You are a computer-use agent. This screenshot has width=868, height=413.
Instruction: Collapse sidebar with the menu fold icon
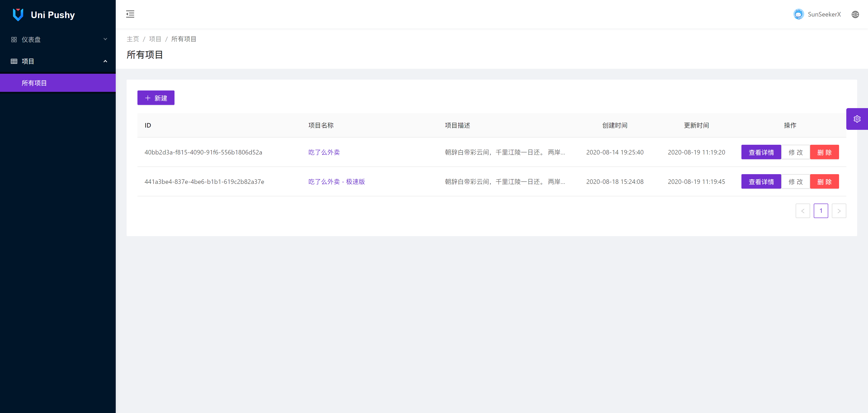pyautogui.click(x=130, y=14)
